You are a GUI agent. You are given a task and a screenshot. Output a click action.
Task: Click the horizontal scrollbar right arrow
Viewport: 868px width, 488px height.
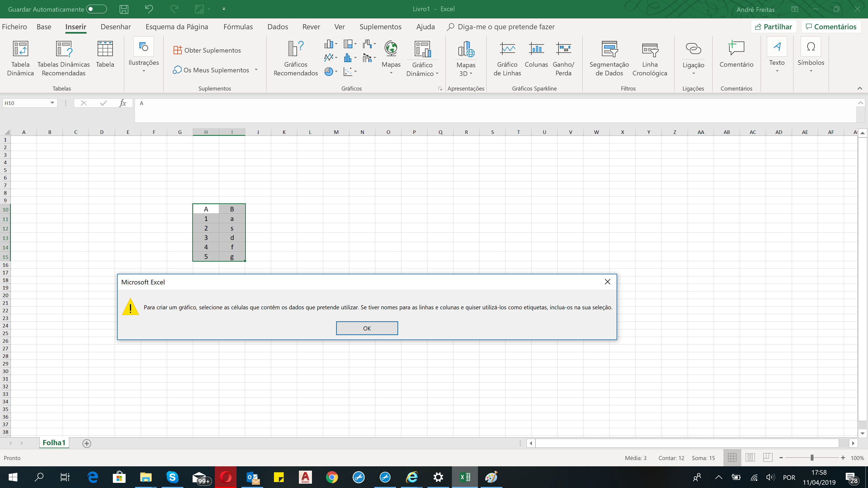click(853, 443)
